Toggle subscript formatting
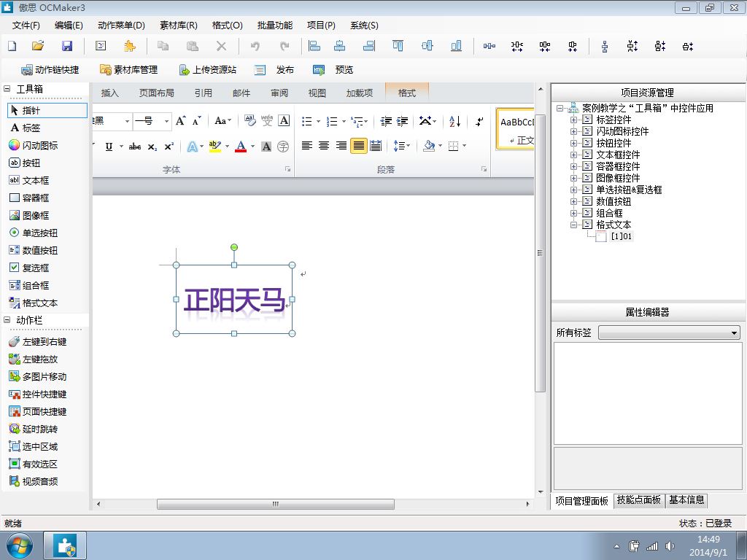Viewport: 747px width, 560px height. coord(152,147)
